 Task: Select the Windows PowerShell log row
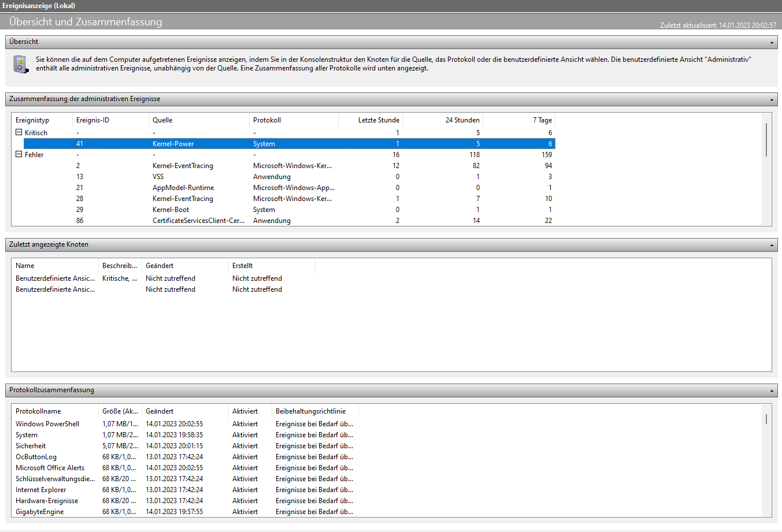[x=186, y=424]
